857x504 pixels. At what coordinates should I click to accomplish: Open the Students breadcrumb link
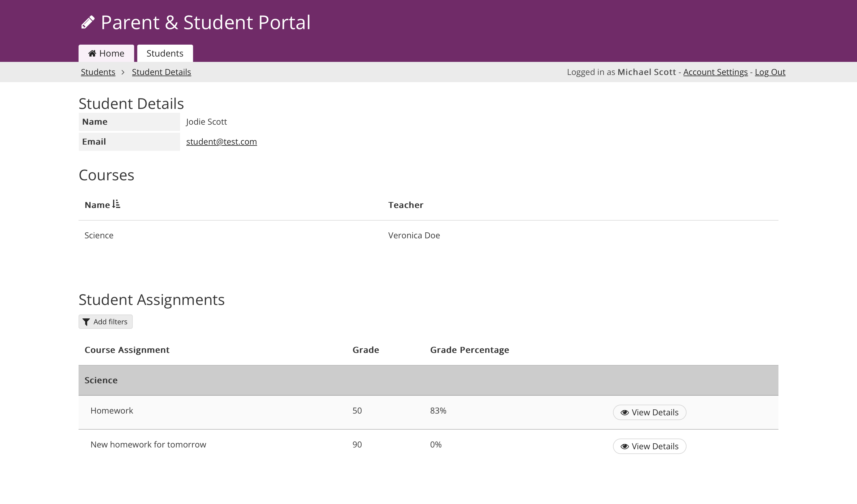98,72
